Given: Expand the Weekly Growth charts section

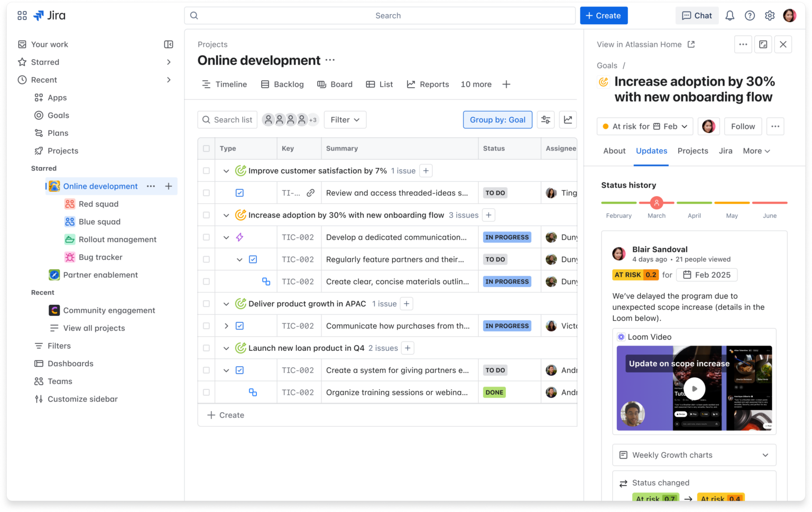Looking at the screenshot, I should coord(765,455).
